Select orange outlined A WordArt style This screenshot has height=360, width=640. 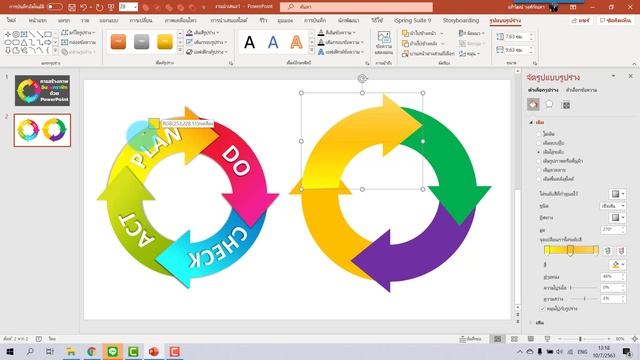[x=296, y=42]
